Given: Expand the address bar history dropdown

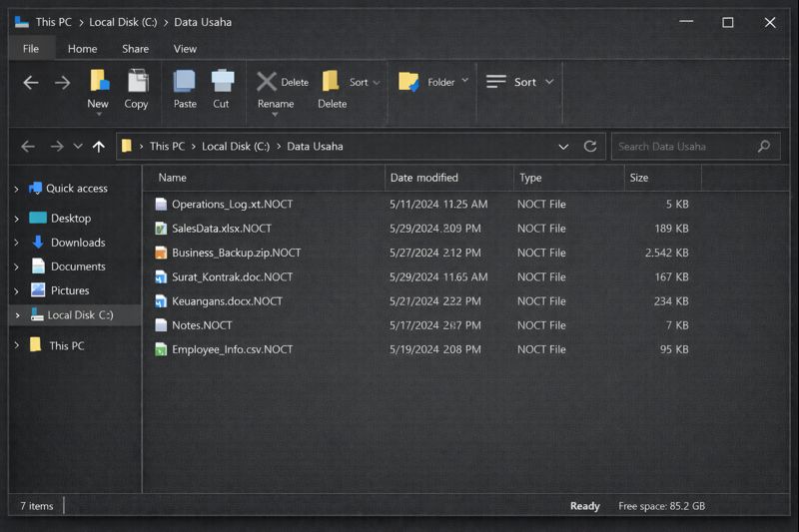Looking at the screenshot, I should click(563, 147).
